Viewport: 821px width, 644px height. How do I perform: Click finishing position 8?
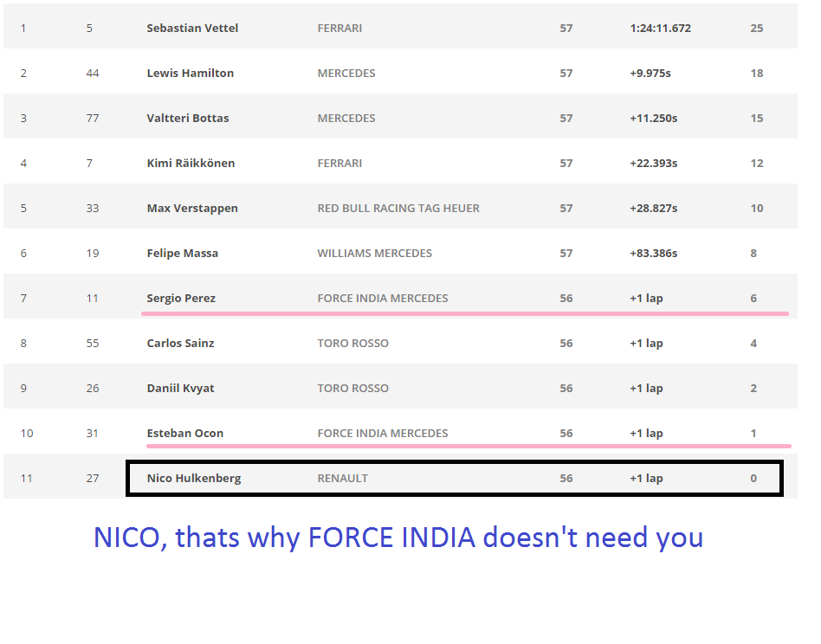[23, 343]
